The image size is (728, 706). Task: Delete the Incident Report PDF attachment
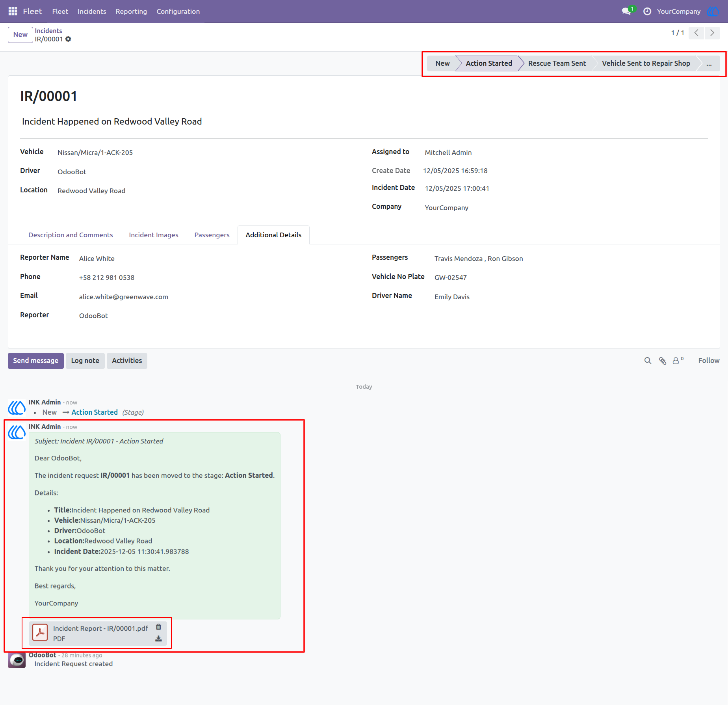pos(158,627)
